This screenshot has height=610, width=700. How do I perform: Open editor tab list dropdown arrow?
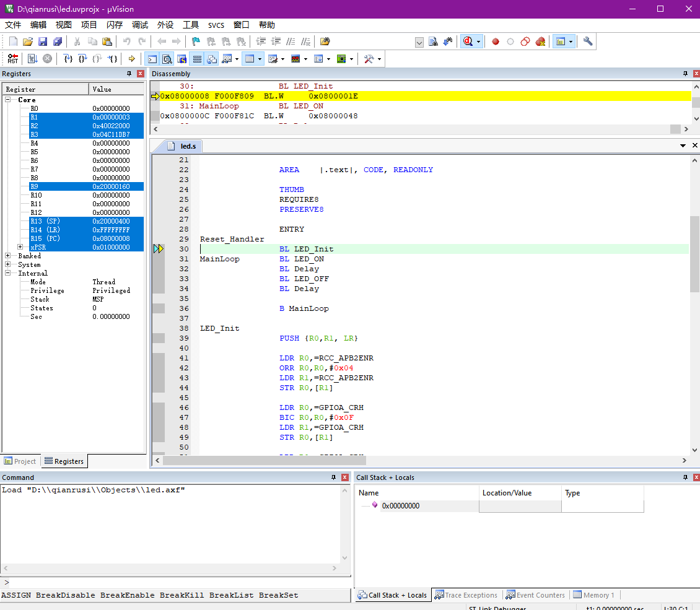[683, 146]
